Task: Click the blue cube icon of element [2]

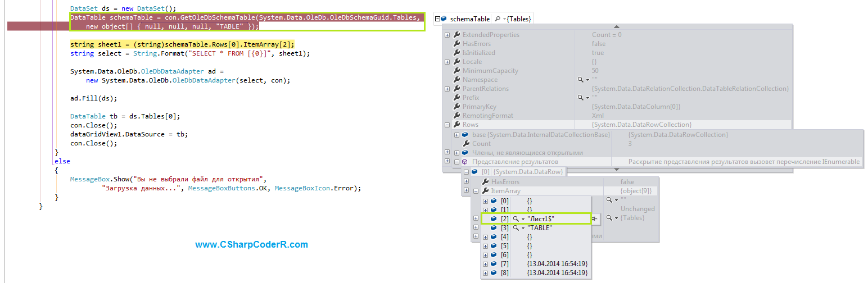Action: 494,218
